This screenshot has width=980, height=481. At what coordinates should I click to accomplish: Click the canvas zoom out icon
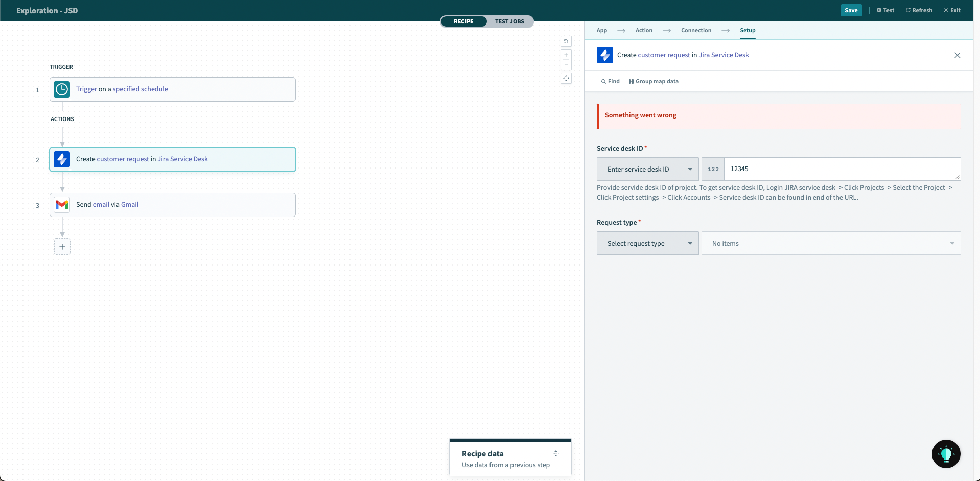(566, 65)
